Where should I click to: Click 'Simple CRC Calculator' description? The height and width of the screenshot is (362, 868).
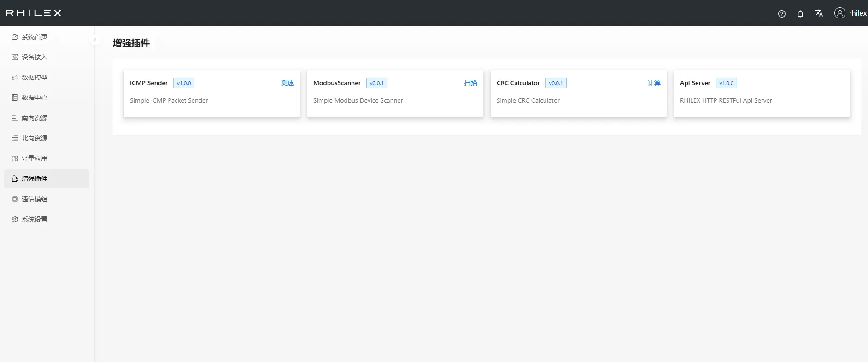pos(528,100)
